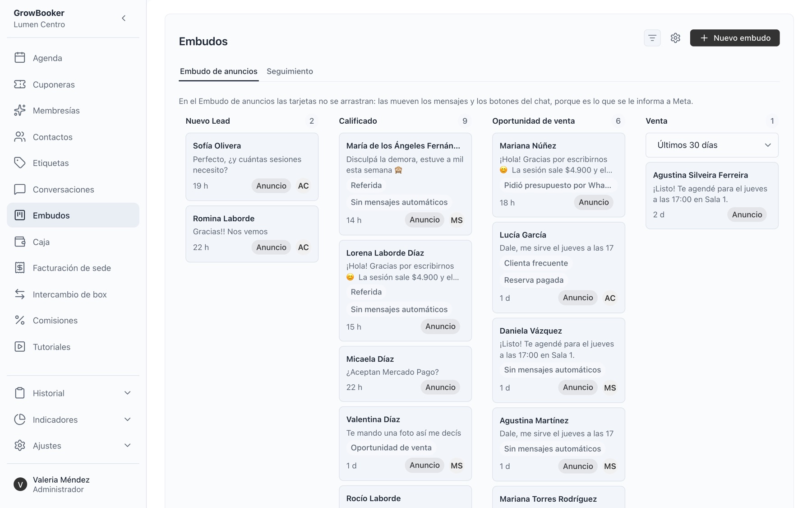Image resolution: width=812 pixels, height=508 pixels.
Task: Click the Nuevo embudo button
Action: pyautogui.click(x=734, y=38)
